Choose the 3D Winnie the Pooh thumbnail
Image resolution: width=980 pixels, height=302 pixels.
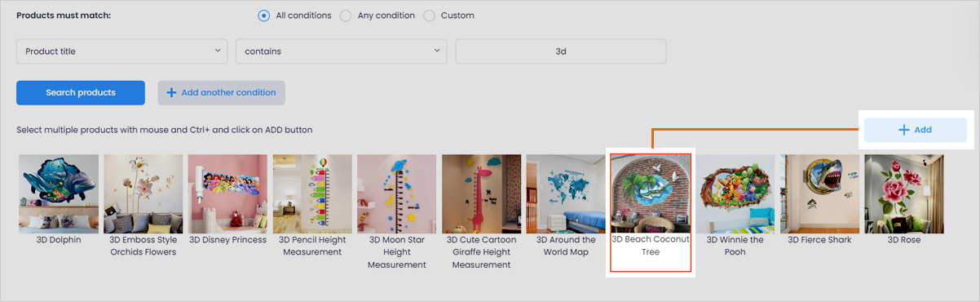pyautogui.click(x=735, y=194)
